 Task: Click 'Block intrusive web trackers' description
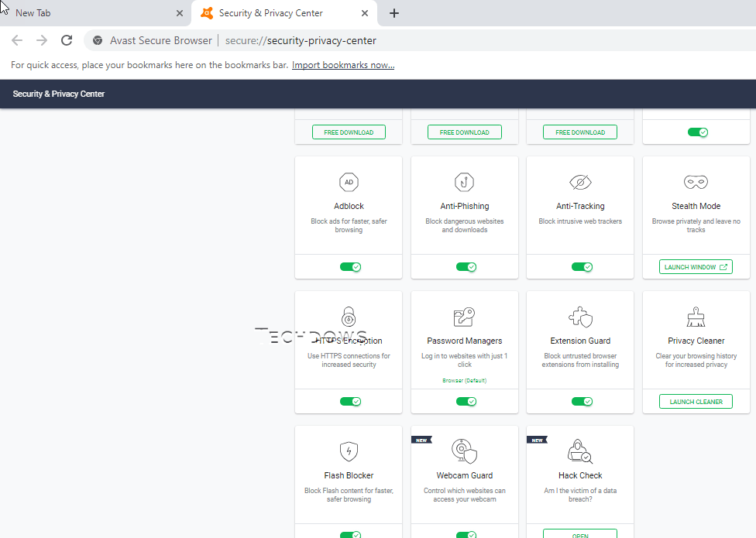coord(580,221)
